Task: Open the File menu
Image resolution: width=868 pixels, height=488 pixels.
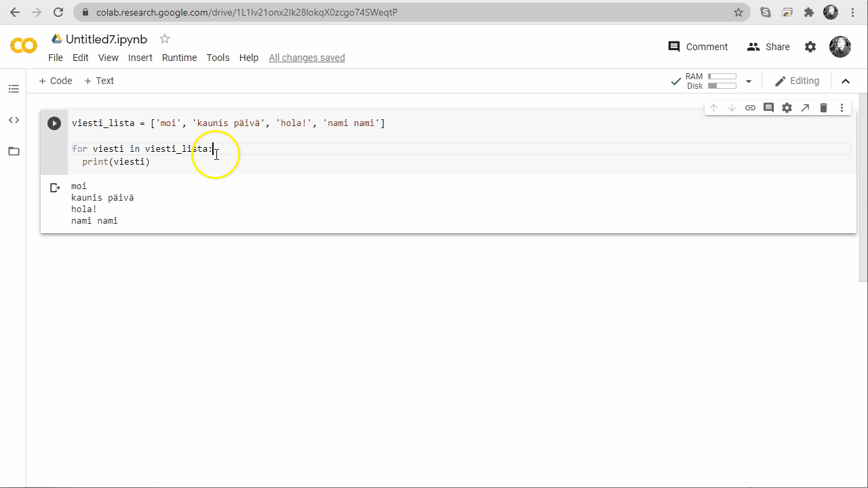Action: 56,58
